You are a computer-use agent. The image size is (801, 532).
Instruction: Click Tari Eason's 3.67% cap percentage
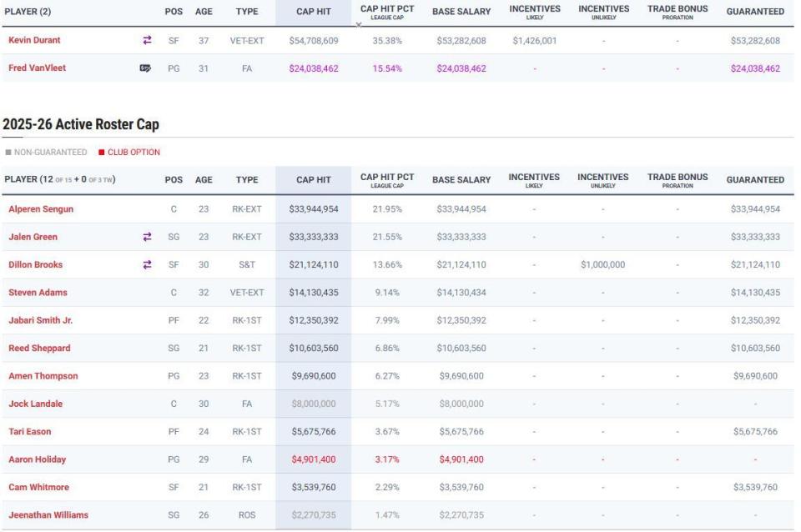click(x=386, y=431)
